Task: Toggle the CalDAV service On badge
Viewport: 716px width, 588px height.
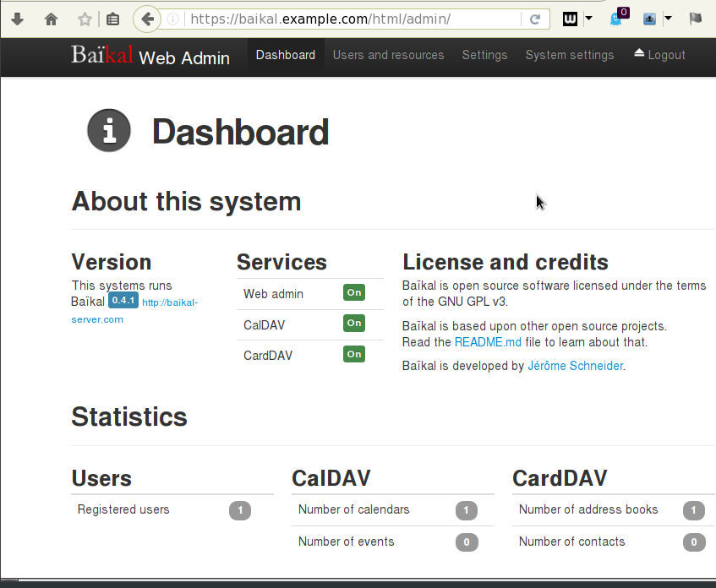Action: click(353, 324)
